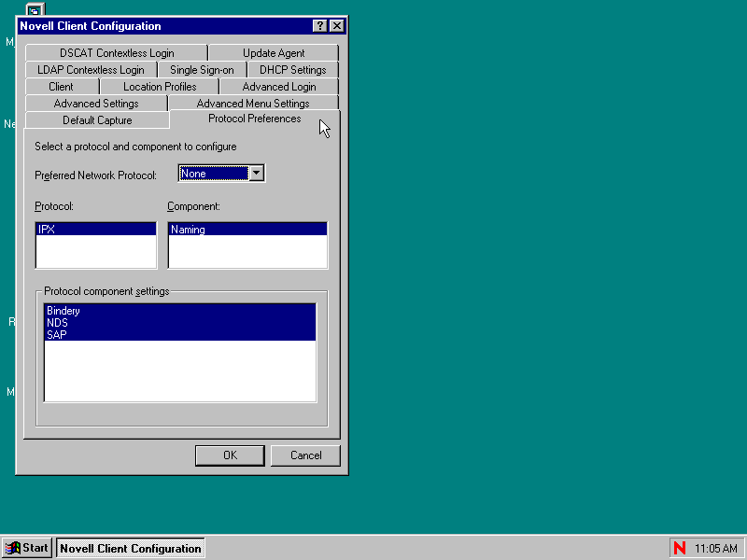This screenshot has height=560, width=747.
Task: Select the Protocol Preferences tab
Action: (x=255, y=119)
